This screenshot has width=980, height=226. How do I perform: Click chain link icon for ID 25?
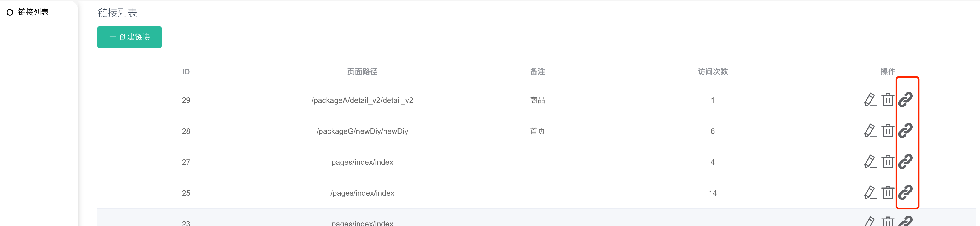pyautogui.click(x=906, y=192)
